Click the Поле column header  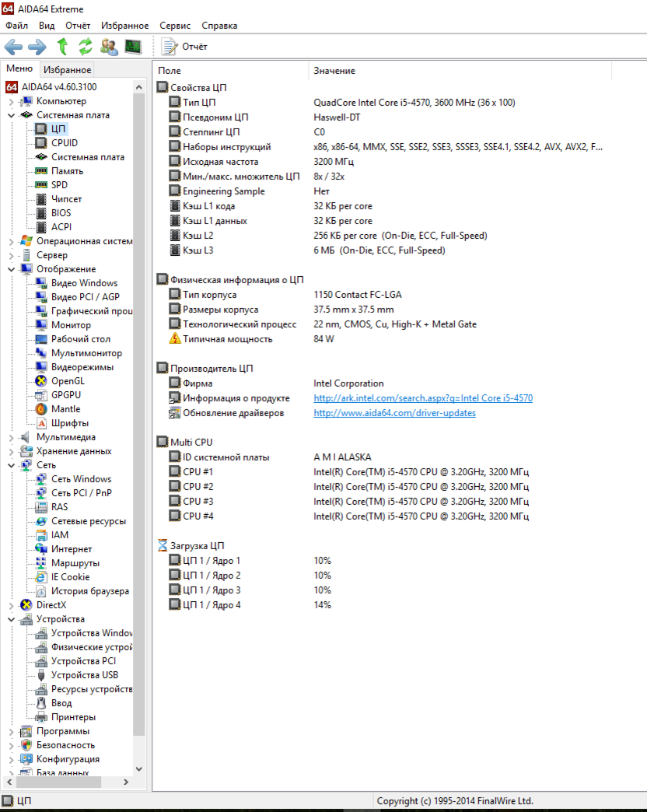(231, 71)
